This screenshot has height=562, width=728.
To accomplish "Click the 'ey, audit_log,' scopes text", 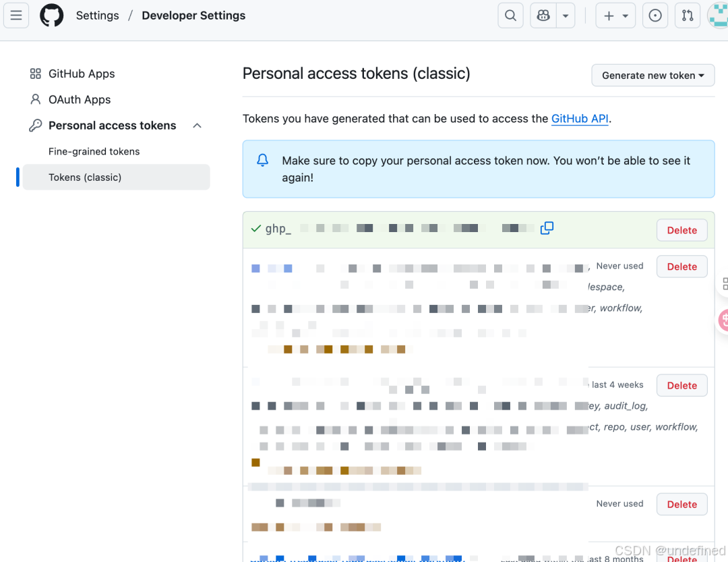I will coord(618,405).
